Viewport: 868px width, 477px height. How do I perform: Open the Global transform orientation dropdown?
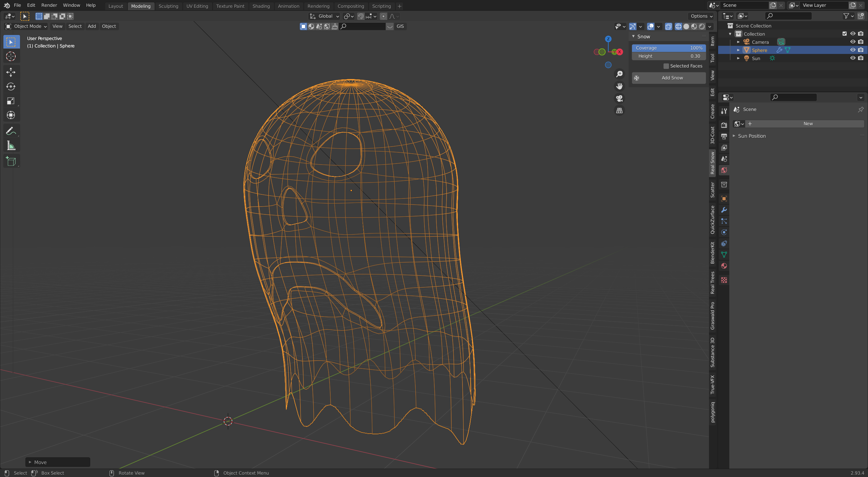tap(324, 16)
